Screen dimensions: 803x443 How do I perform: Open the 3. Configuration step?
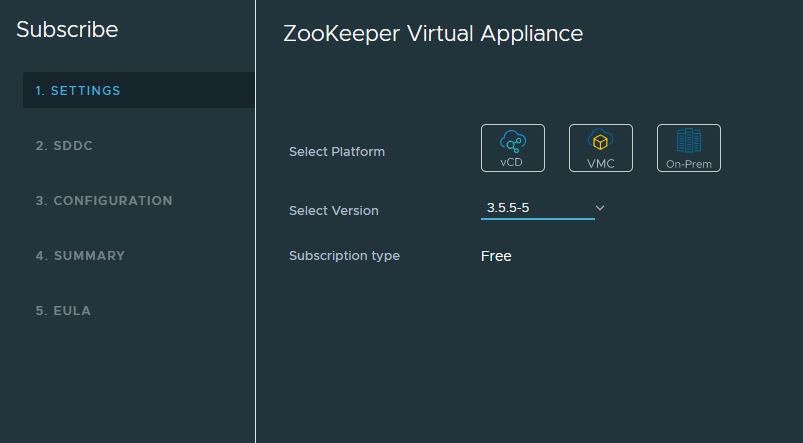coord(104,200)
